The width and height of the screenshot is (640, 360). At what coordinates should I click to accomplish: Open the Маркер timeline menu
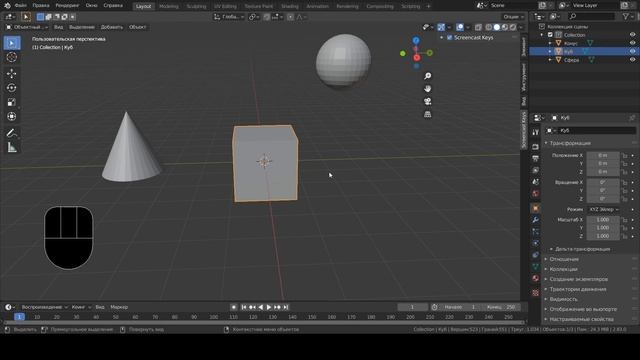click(x=119, y=307)
